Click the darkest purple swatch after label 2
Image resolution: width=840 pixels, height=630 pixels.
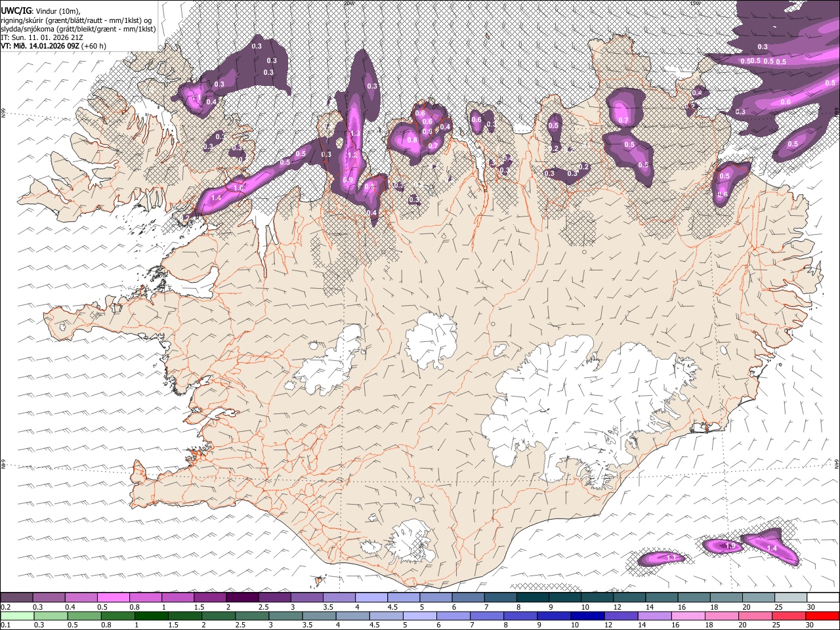[x=242, y=597]
